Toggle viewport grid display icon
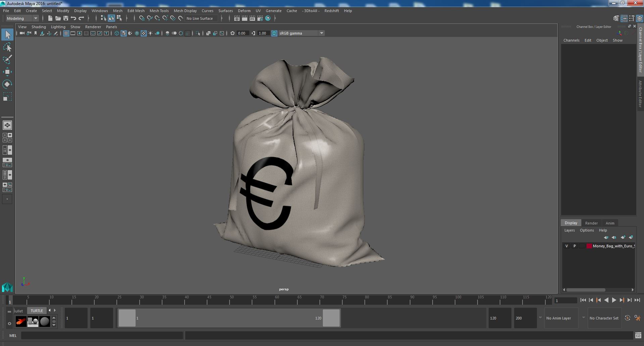This screenshot has width=644, height=346. coord(66,33)
